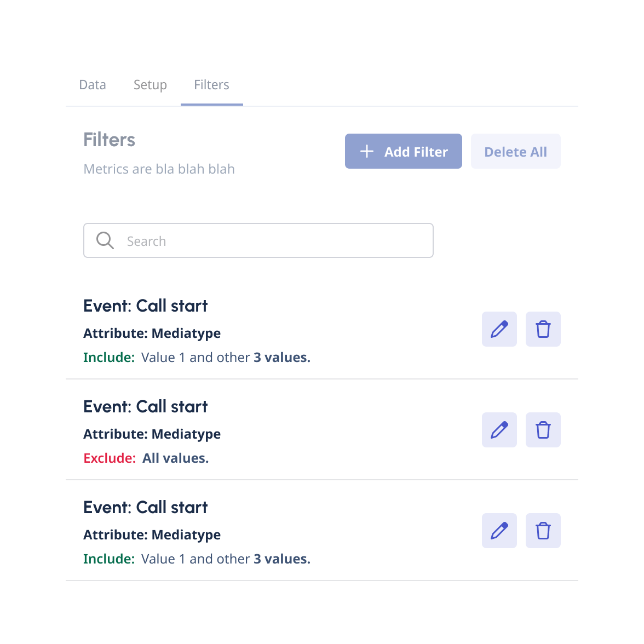Edit the Exclude All values filter
The image size is (644, 644).
[499, 430]
